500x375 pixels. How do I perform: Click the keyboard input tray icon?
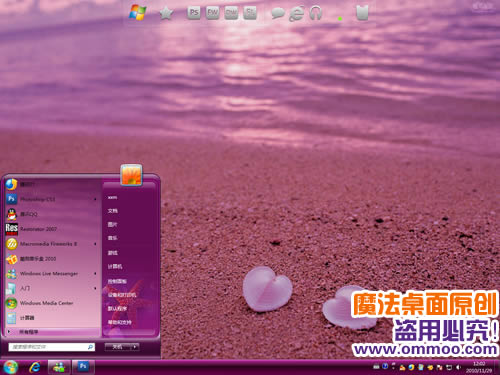point(376,367)
